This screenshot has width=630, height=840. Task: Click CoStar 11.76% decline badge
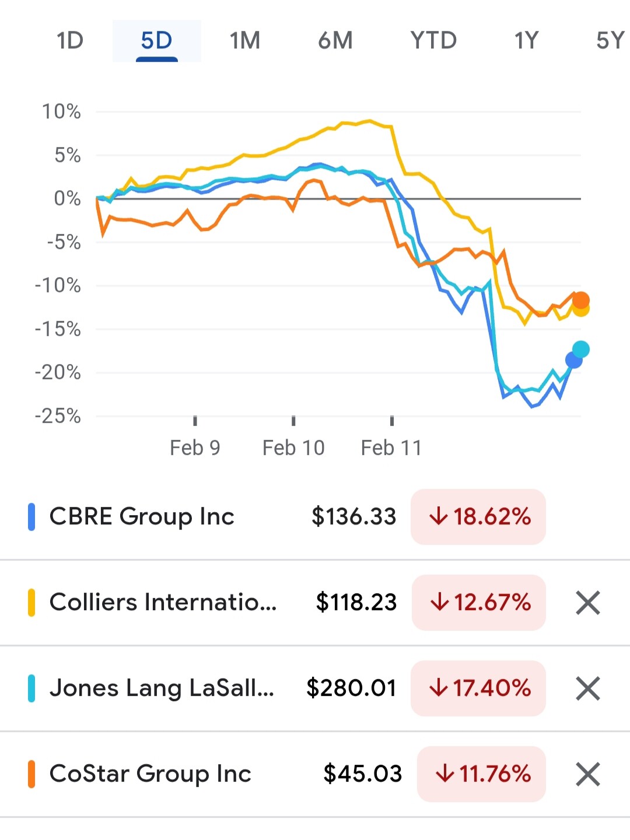point(482,774)
